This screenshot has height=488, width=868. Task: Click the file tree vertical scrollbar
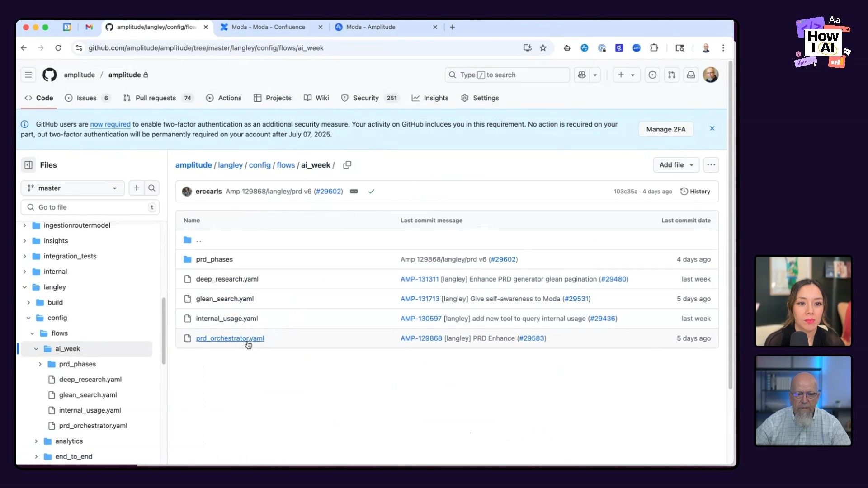tap(164, 331)
